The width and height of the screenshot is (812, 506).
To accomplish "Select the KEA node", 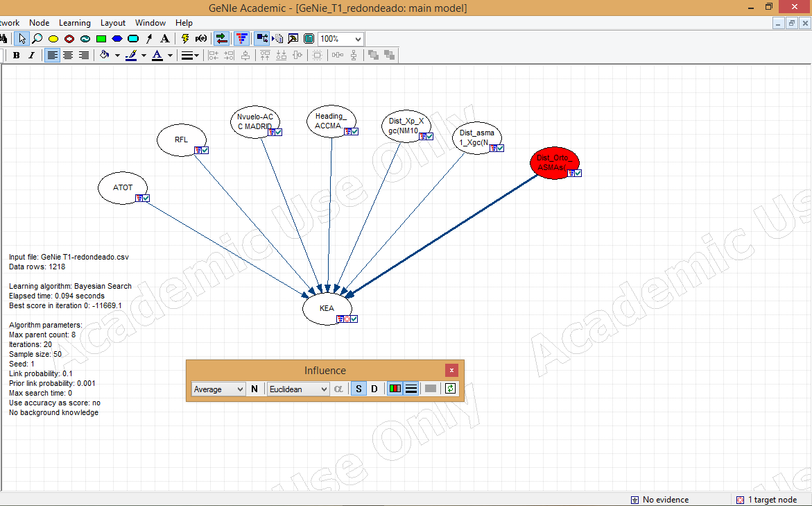I will [x=327, y=308].
